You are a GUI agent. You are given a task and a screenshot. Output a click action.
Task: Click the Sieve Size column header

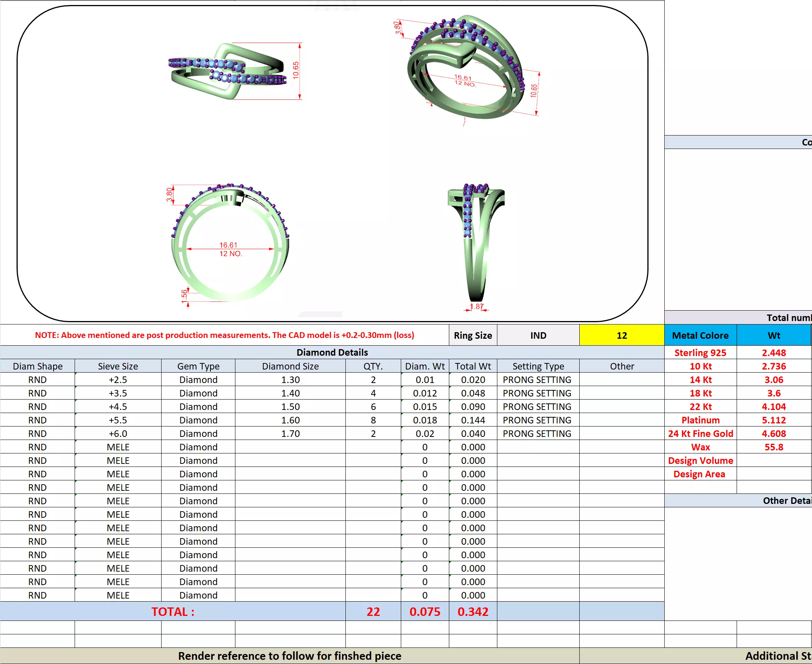pyautogui.click(x=118, y=366)
